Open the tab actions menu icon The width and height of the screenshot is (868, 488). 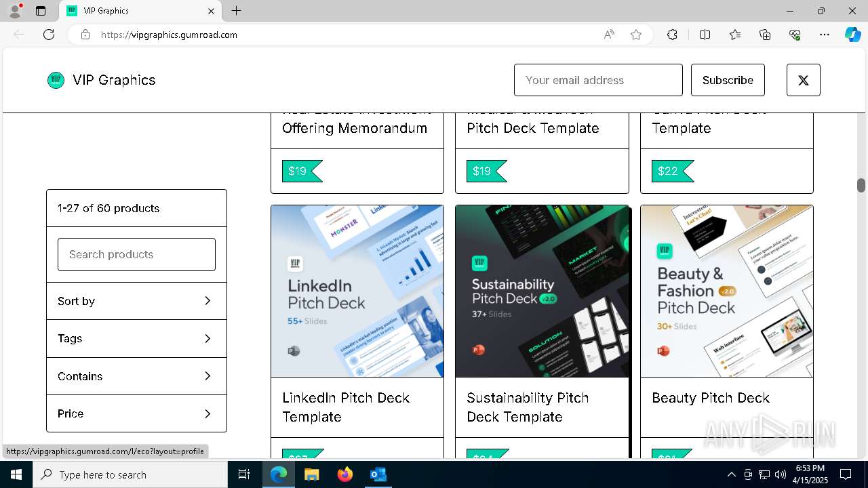[41, 11]
